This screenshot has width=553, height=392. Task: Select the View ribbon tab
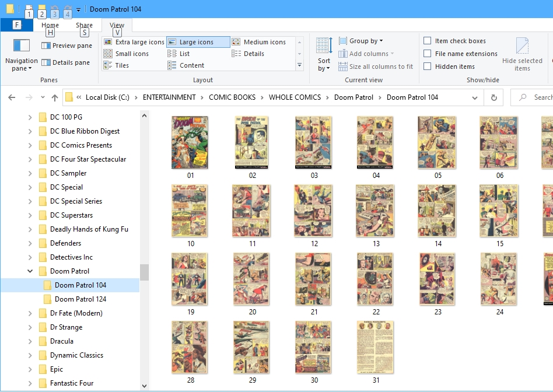point(117,25)
